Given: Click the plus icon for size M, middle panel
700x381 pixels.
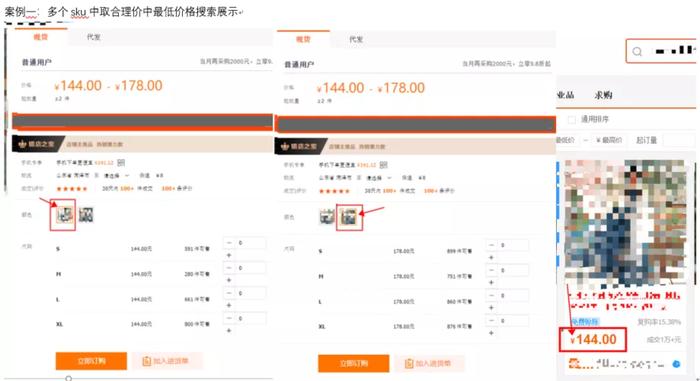Looking at the screenshot, I should (x=492, y=282).
